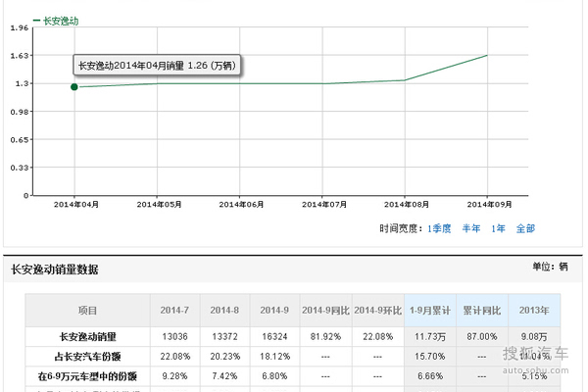
Task: Click the 2014-9环比 column header
Action: tap(377, 310)
